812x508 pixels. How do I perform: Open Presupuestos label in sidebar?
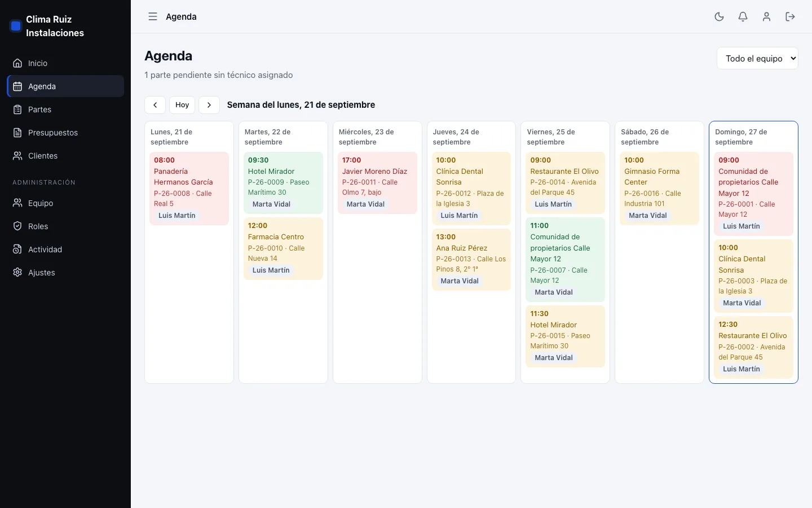coord(53,133)
